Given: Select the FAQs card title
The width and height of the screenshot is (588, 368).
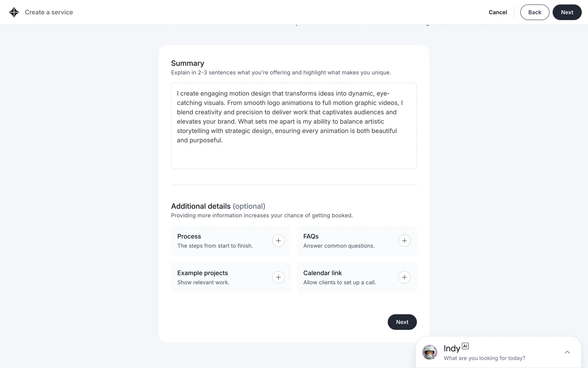Looking at the screenshot, I should point(311,236).
